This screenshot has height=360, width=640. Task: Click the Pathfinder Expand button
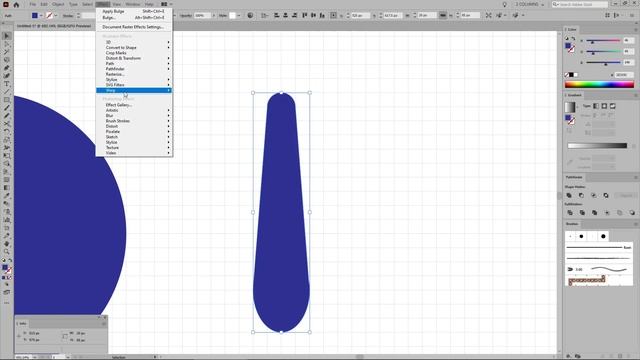pos(626,196)
